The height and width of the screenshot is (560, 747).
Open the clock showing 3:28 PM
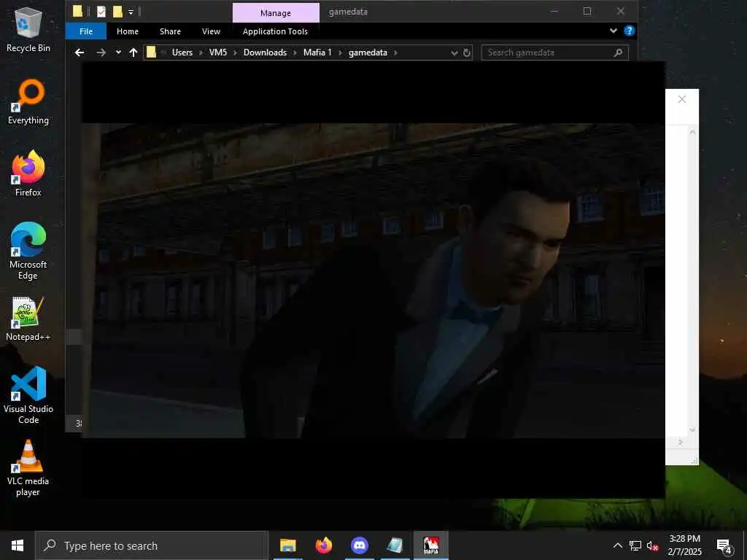click(x=684, y=545)
